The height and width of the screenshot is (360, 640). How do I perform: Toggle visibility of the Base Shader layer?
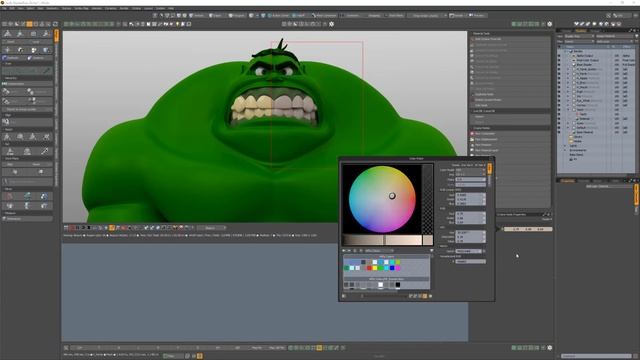point(559,64)
